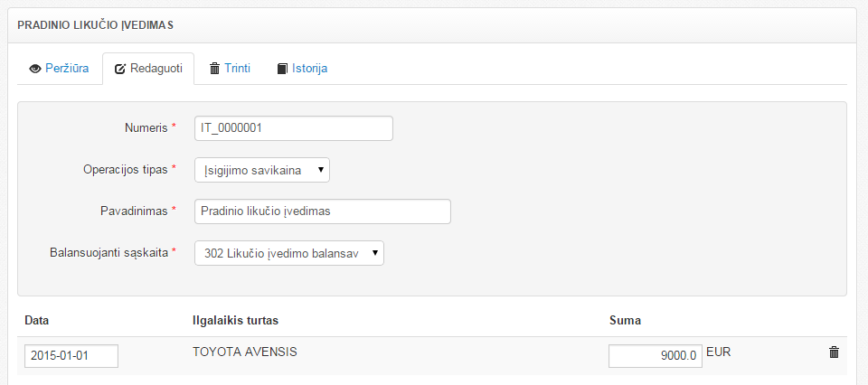Delete the TOYOTA AVENSIS row via trash icon
The width and height of the screenshot is (868, 385).
coord(834,352)
